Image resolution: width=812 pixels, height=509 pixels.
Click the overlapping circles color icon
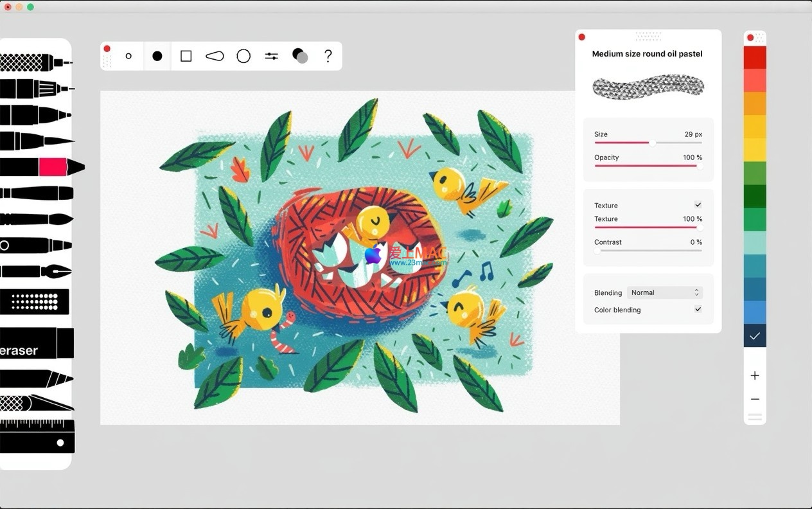300,57
